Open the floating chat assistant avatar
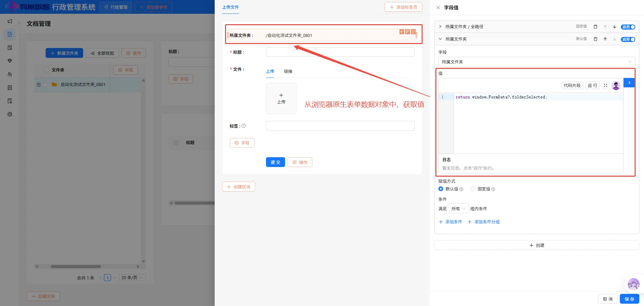Screen dimensions: 644x306 [633, 284]
